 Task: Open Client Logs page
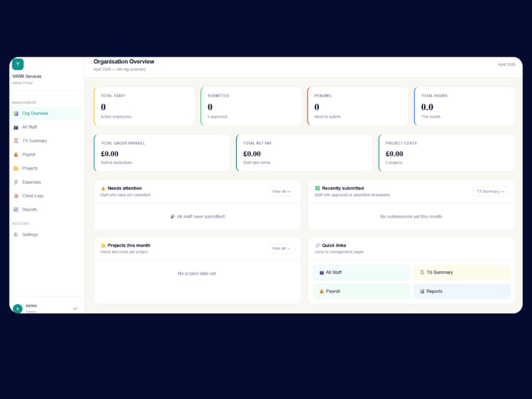tap(46, 196)
